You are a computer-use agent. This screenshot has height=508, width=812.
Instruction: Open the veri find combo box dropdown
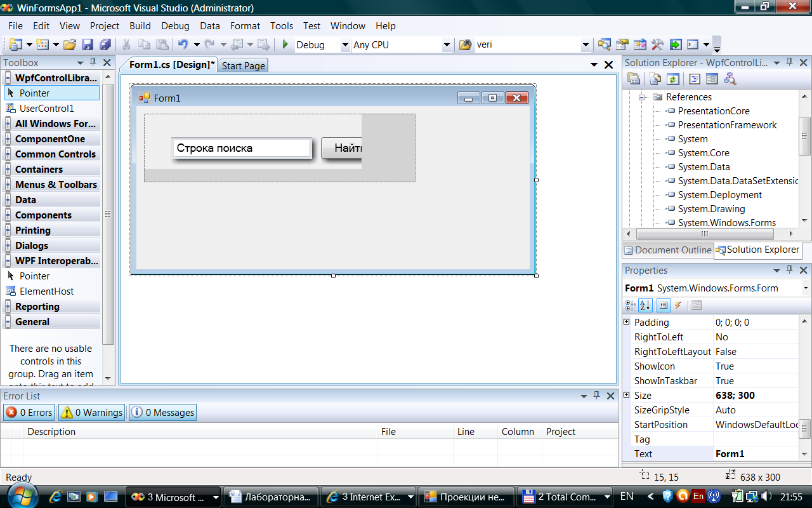586,45
